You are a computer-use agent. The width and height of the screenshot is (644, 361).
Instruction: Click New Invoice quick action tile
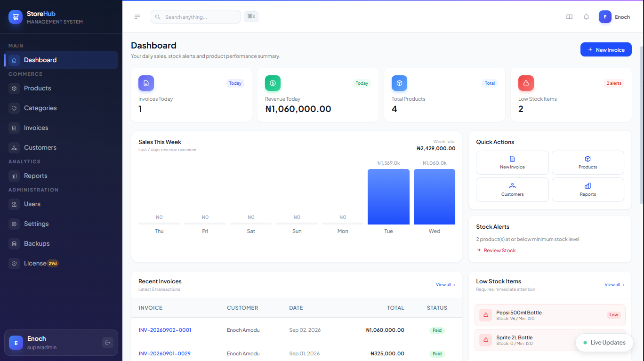pos(512,162)
